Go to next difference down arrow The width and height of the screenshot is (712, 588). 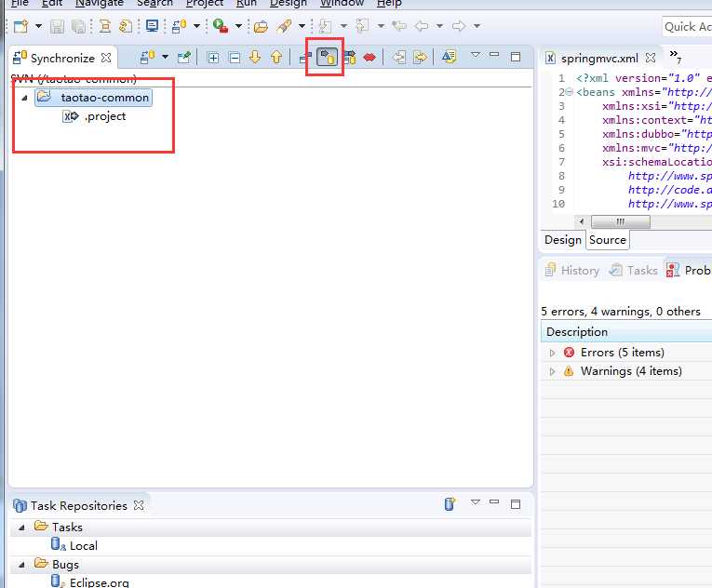click(x=255, y=57)
